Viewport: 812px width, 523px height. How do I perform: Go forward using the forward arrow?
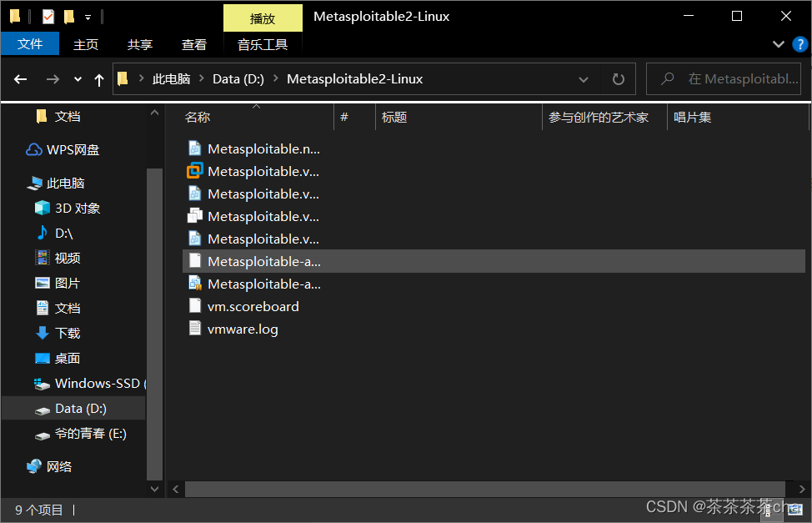(x=53, y=79)
